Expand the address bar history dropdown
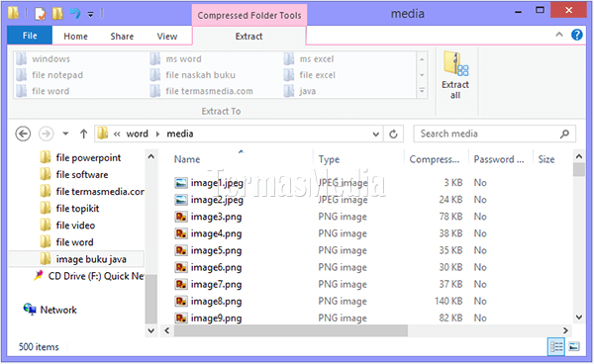594x364 pixels. (x=375, y=134)
